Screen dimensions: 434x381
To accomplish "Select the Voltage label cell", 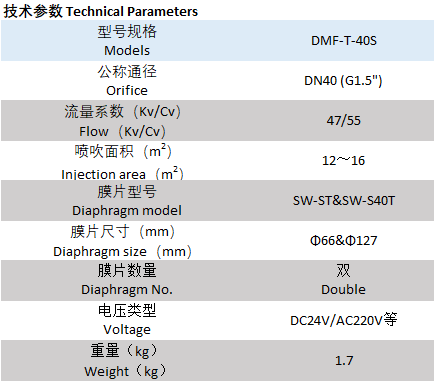I will (x=127, y=320).
